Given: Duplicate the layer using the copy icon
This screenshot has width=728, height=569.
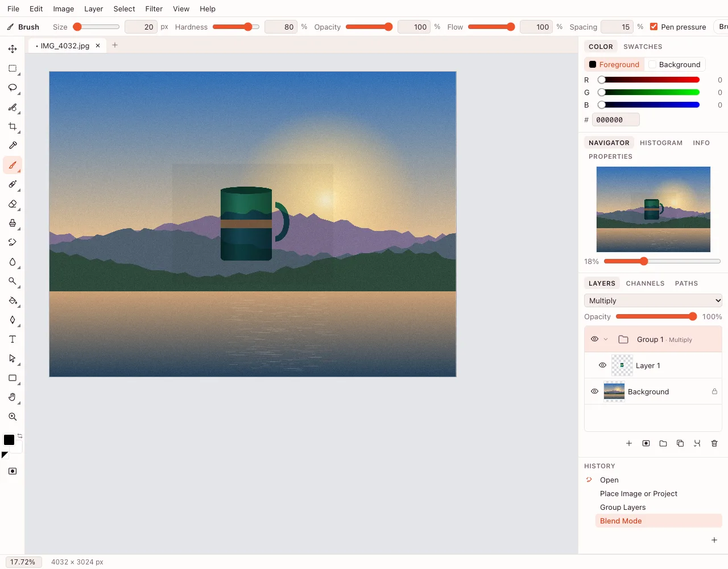Looking at the screenshot, I should [680, 443].
